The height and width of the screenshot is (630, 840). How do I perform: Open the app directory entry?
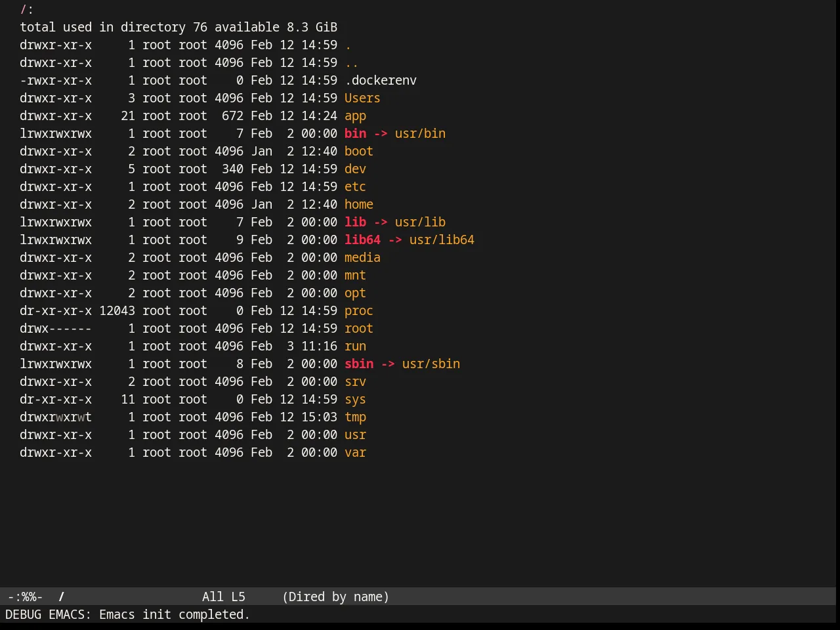click(x=355, y=115)
